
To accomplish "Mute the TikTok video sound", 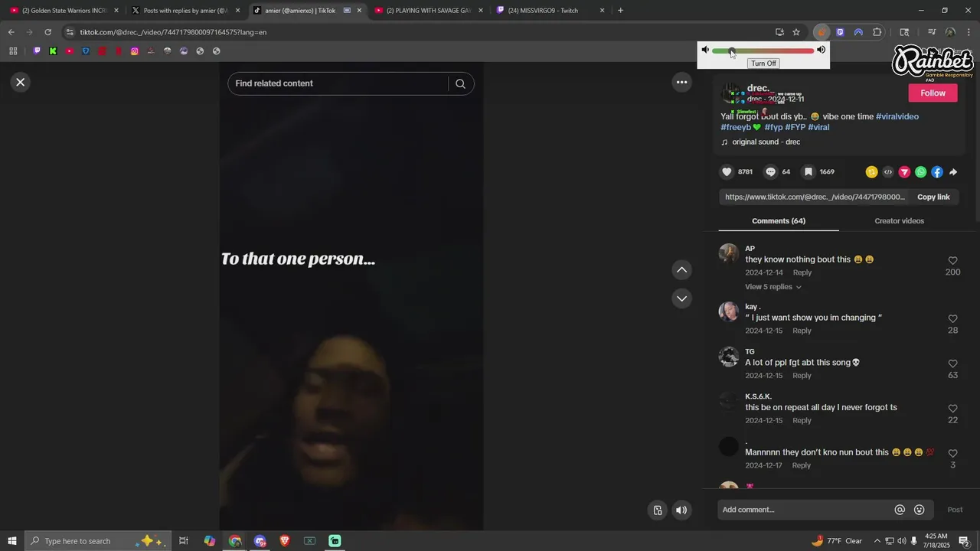I will pyautogui.click(x=681, y=510).
